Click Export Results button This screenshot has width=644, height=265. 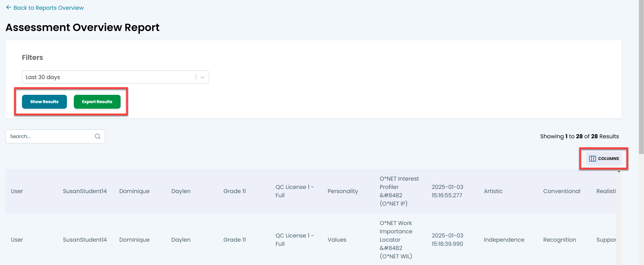tap(97, 102)
